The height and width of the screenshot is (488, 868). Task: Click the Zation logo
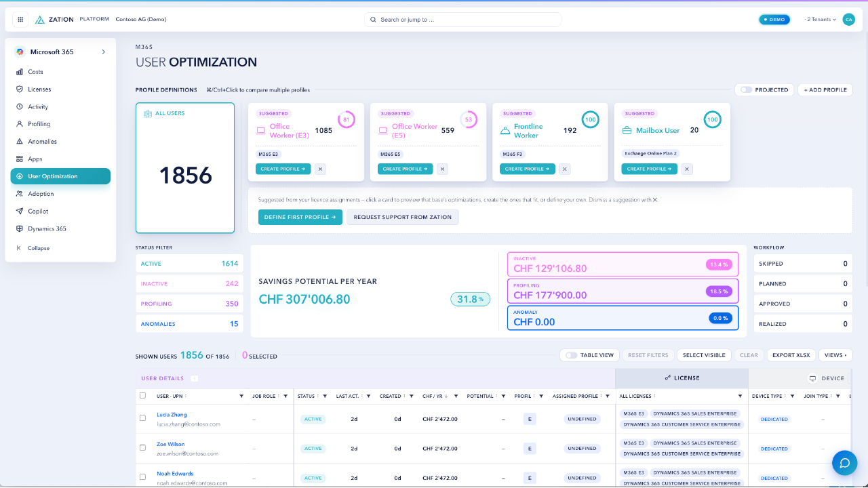[54, 20]
